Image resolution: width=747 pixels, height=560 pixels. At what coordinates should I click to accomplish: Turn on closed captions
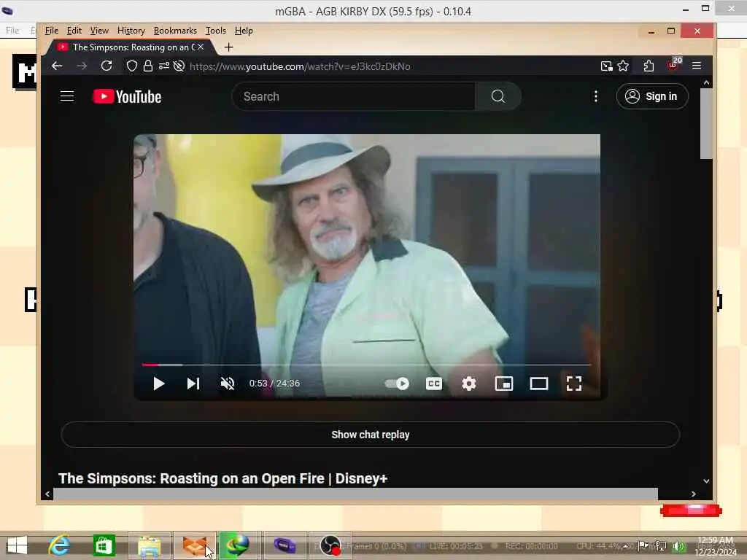(x=433, y=384)
